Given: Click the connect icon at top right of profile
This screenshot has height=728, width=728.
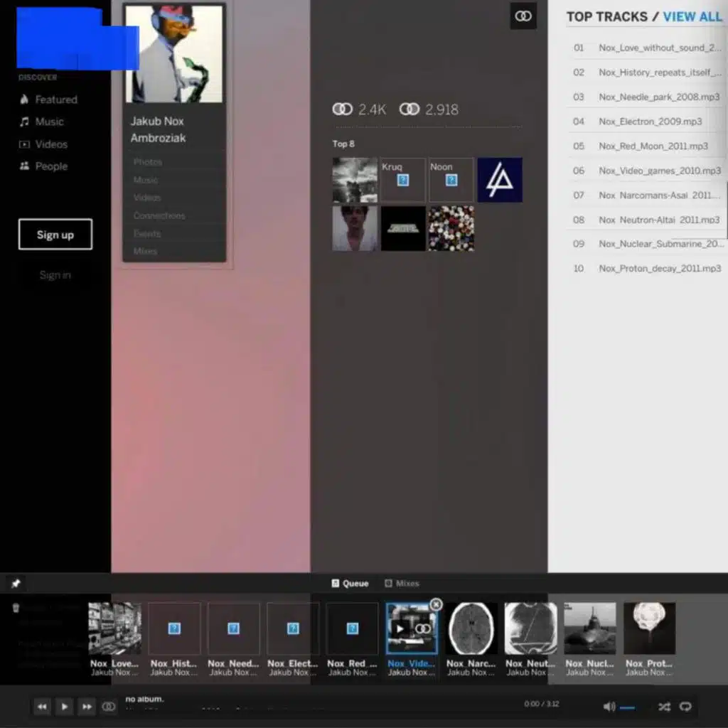Looking at the screenshot, I should (523, 16).
